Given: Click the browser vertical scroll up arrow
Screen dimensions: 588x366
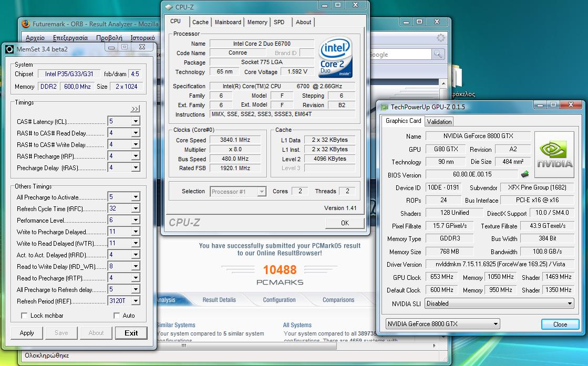Looking at the screenshot, I should (x=443, y=83).
